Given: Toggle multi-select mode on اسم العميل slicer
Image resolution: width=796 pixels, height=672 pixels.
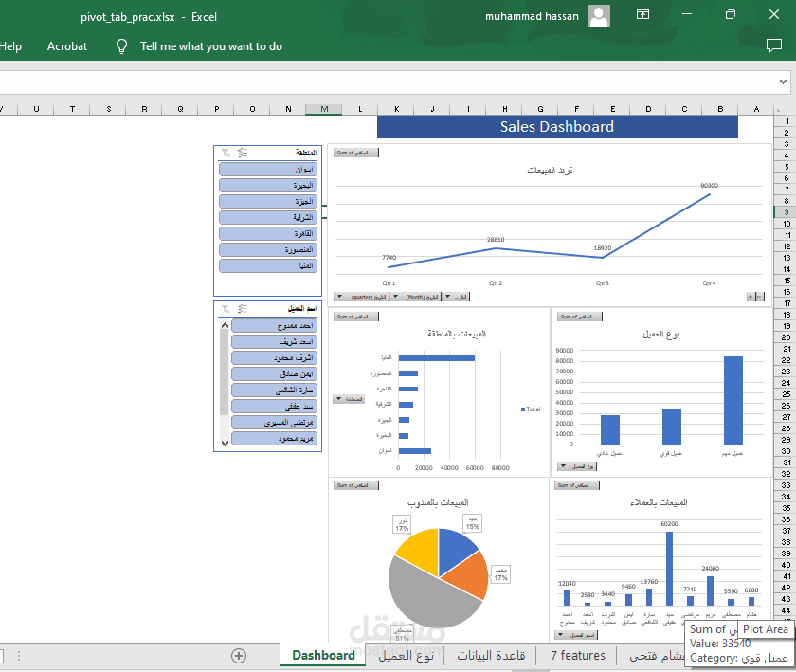Looking at the screenshot, I should coord(241,310).
